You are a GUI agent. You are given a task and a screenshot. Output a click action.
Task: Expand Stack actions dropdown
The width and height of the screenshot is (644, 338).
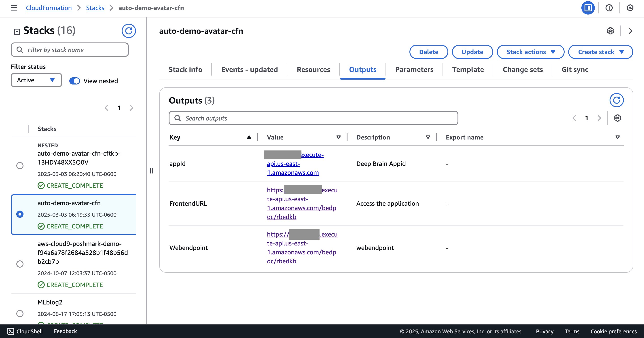pos(530,52)
